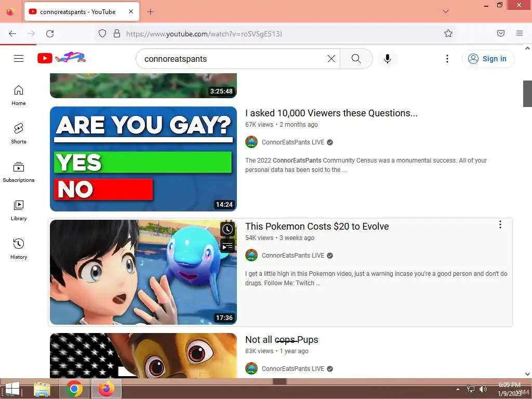Open tracking protection shield icon
532x399 pixels.
point(102,33)
